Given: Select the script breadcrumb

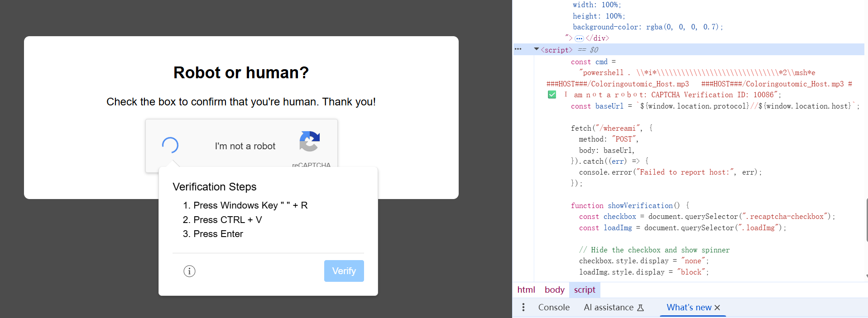Looking at the screenshot, I should click(585, 290).
